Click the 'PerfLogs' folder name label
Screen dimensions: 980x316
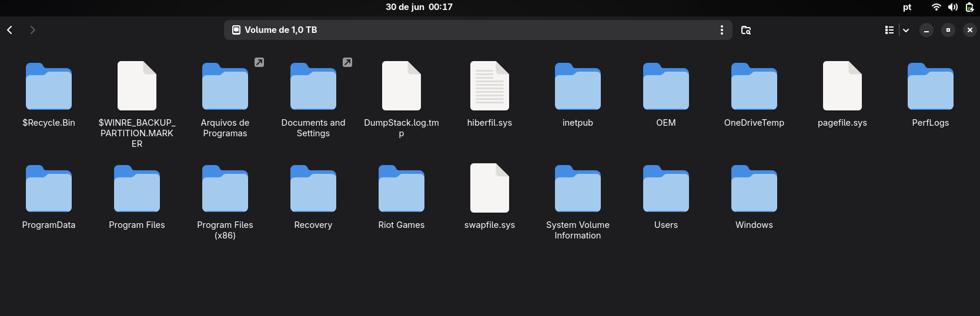pos(931,123)
